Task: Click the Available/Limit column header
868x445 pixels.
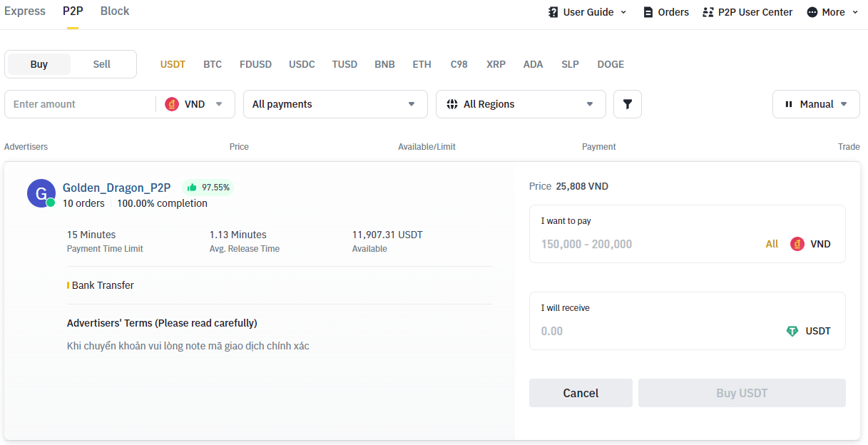Action: click(427, 147)
